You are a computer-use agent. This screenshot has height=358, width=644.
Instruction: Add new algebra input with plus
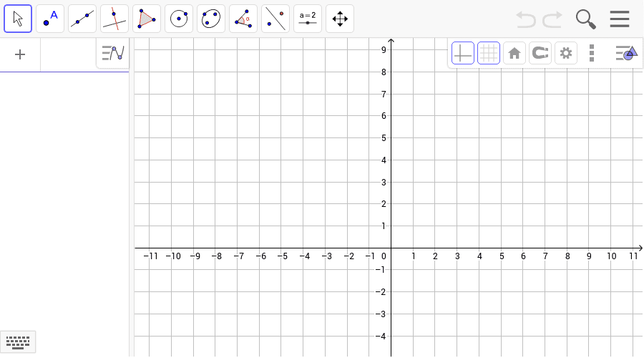click(20, 54)
